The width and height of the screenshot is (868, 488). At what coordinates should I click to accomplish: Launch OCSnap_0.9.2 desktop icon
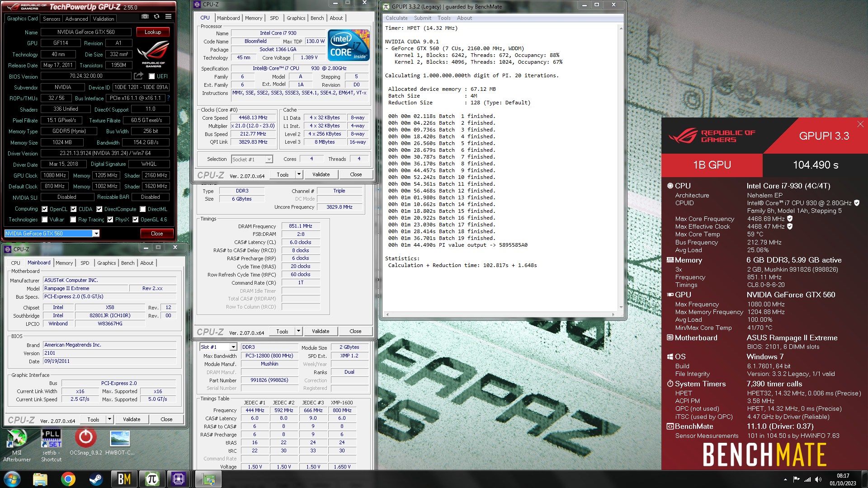[85, 442]
